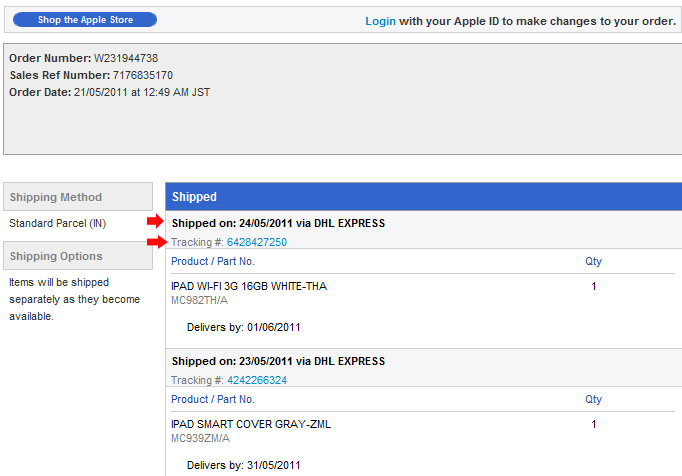Click quantity 1 for Smart Cover

594,424
